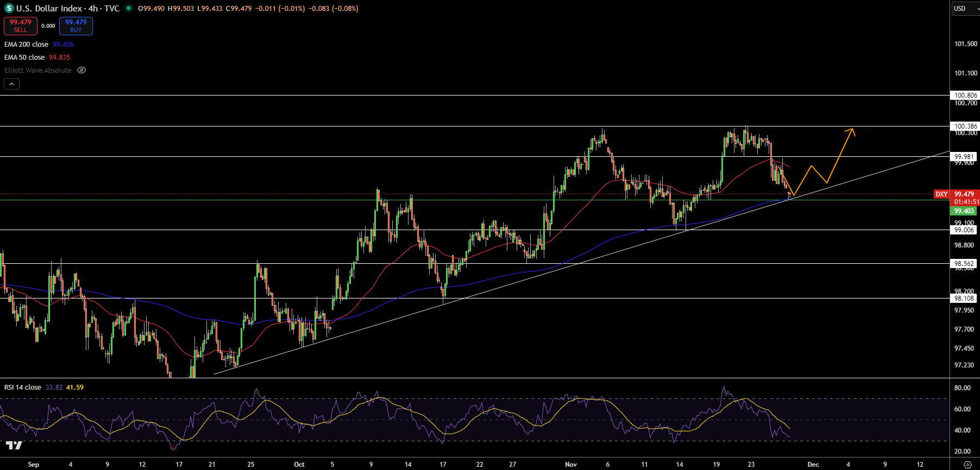Click the Oct date label on time axis
The image size is (980, 470).
(x=299, y=465)
